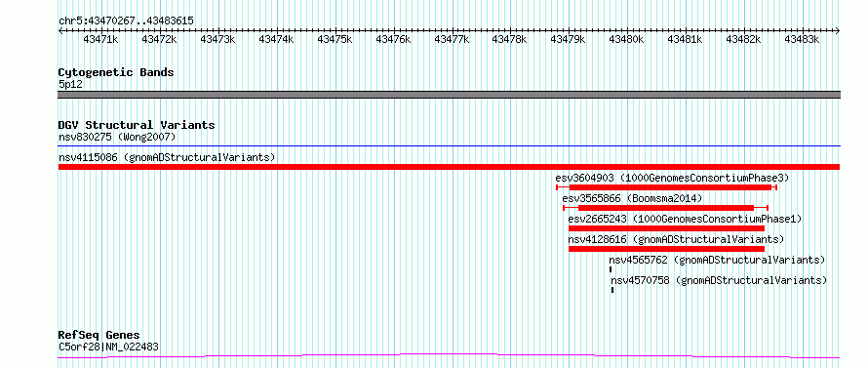Select the nsv830275 (Wong2007) blue line
The height and width of the screenshot is (368, 868).
(449, 146)
